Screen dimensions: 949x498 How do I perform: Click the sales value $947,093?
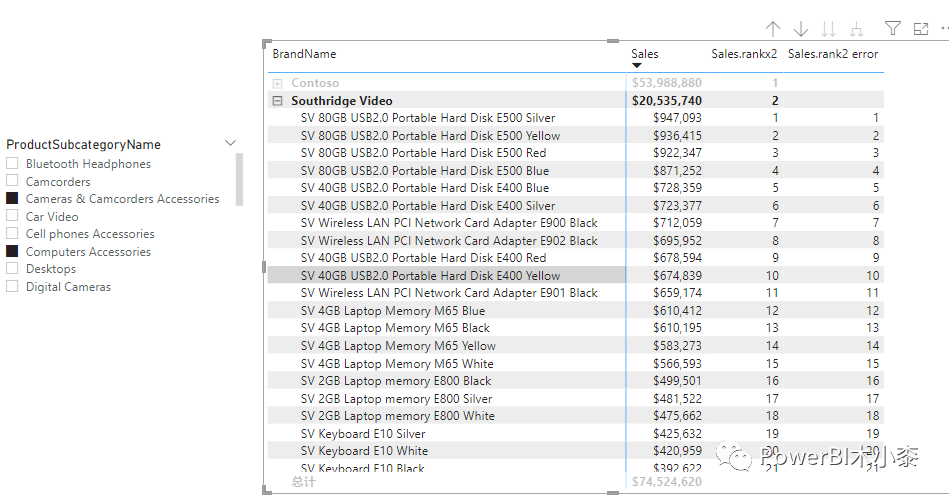(x=677, y=118)
